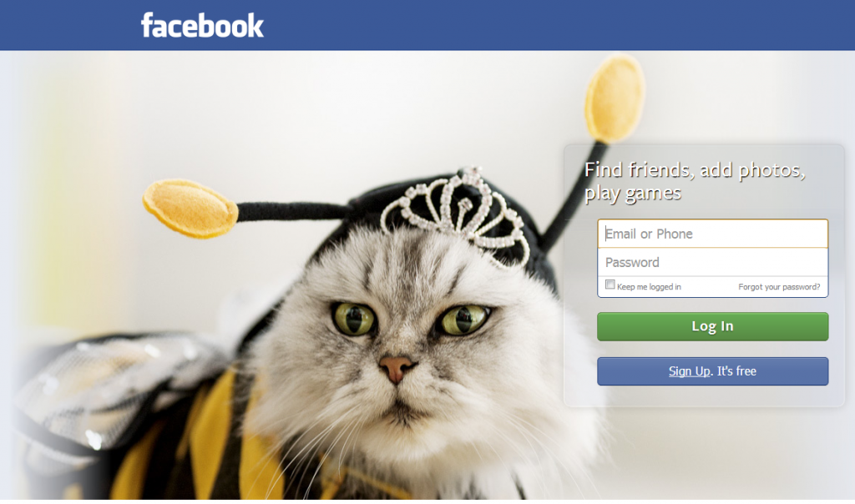
Task: Enable the Keep me logged in checkbox
Action: point(610,285)
